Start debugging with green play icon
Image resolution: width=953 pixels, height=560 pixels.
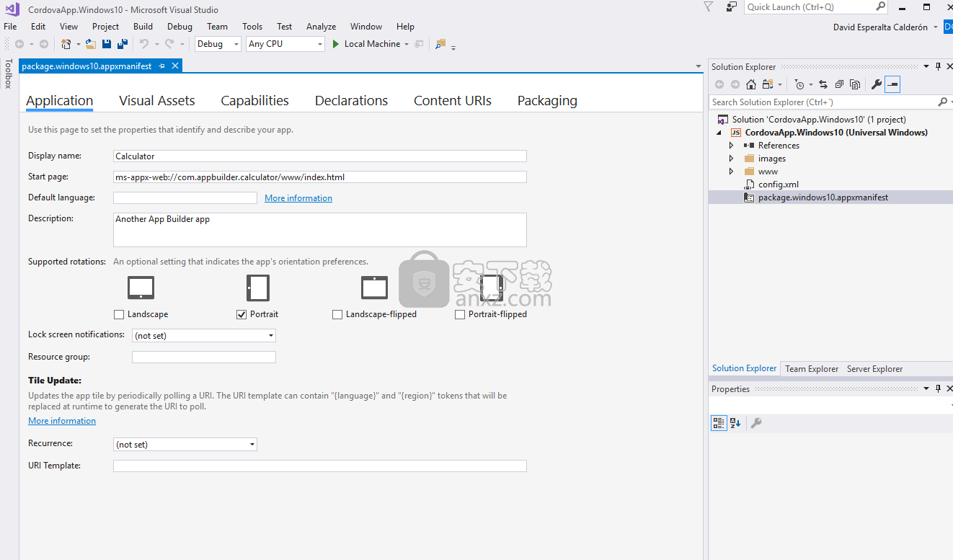[336, 44]
